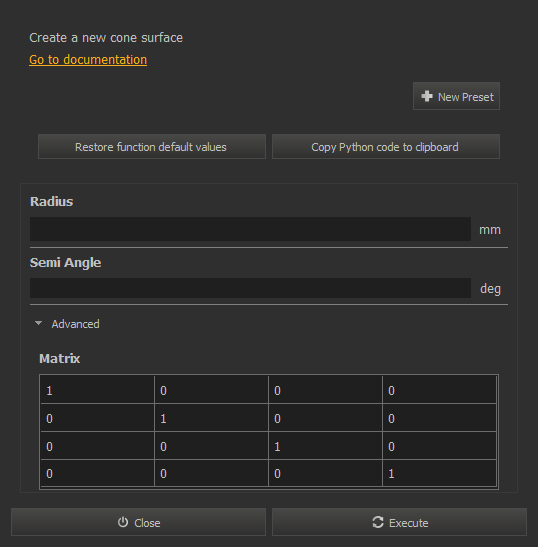Click Restore function default values button

click(x=152, y=147)
